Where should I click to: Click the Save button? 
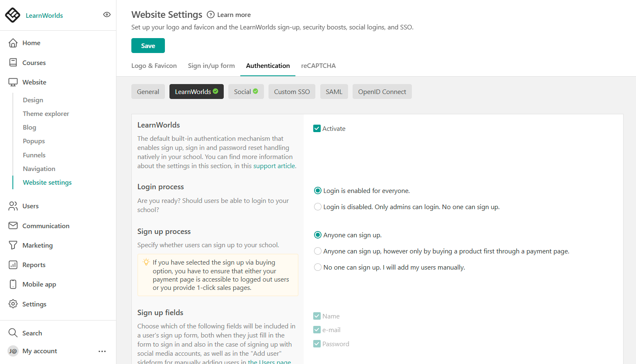(x=148, y=46)
